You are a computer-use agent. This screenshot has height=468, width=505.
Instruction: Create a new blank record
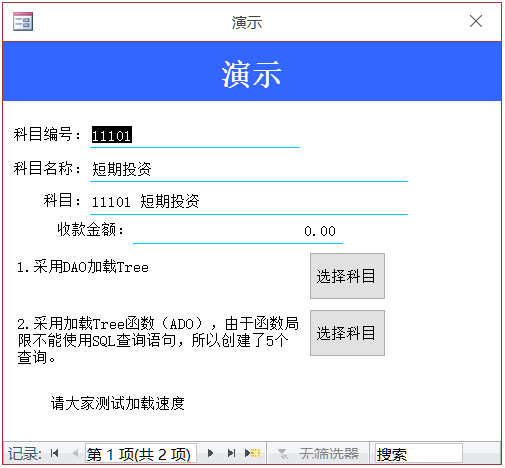point(252,453)
